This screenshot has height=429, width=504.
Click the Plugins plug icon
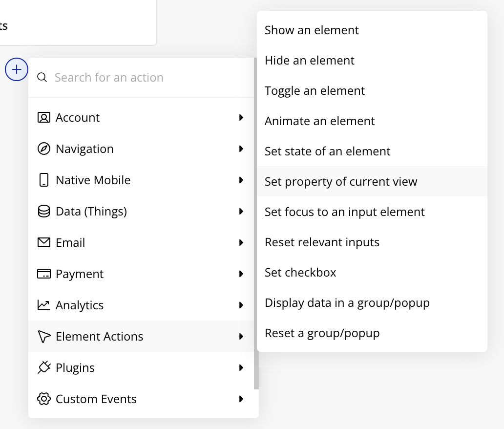tap(44, 367)
